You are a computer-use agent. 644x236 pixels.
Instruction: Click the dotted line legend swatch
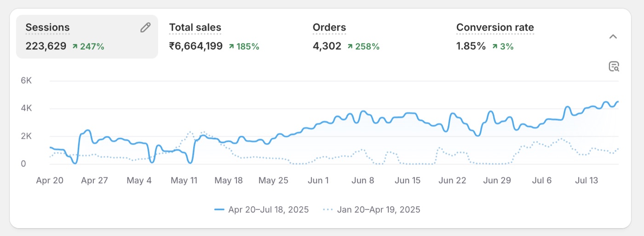tap(328, 210)
